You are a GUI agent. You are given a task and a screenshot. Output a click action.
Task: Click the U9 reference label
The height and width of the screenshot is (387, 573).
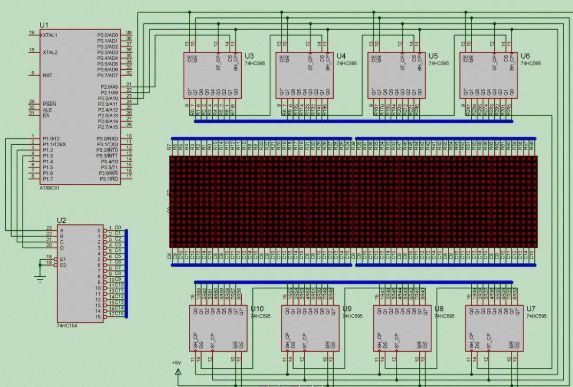point(346,309)
